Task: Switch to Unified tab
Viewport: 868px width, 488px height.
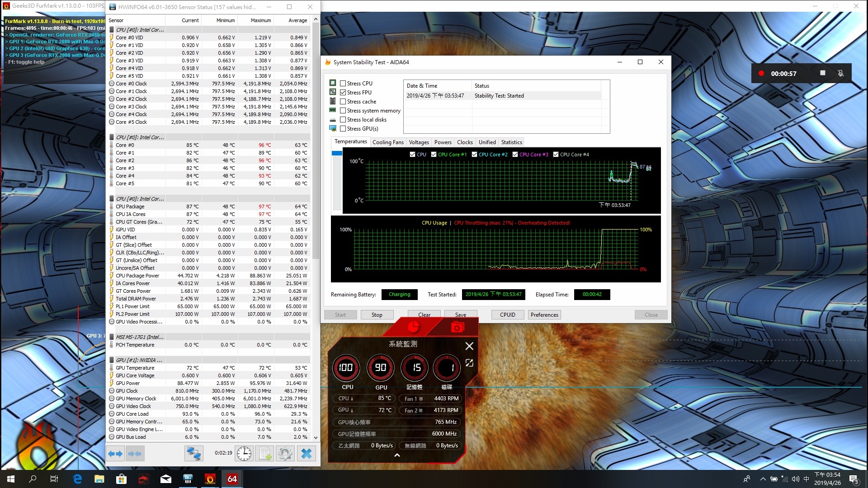Action: [487, 142]
